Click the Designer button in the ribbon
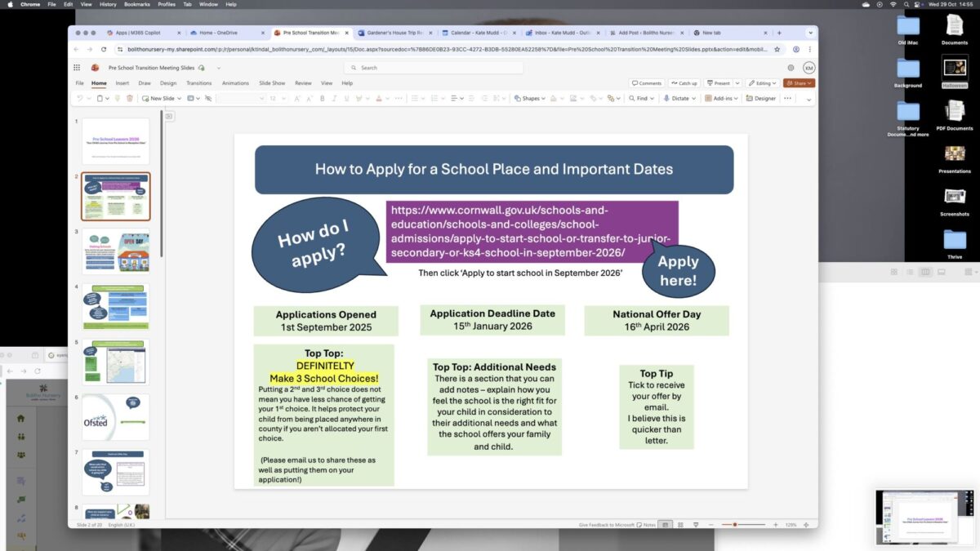980x551 pixels. 760,98
